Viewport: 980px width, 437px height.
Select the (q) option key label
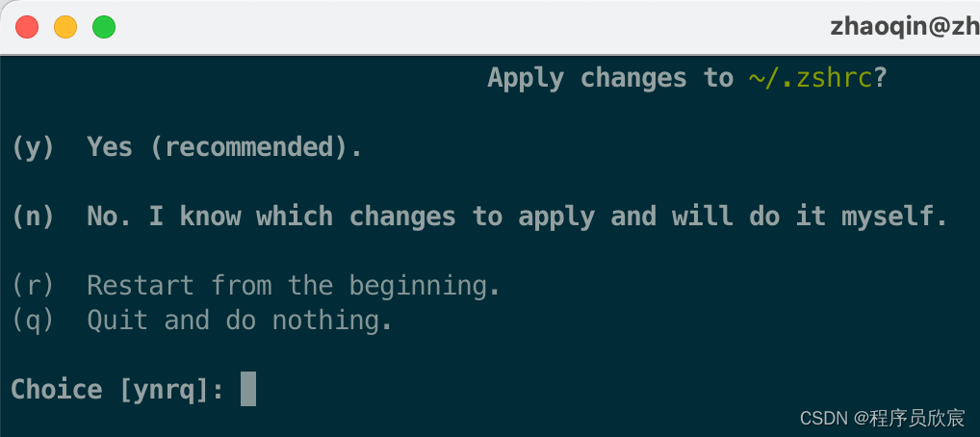(x=34, y=321)
